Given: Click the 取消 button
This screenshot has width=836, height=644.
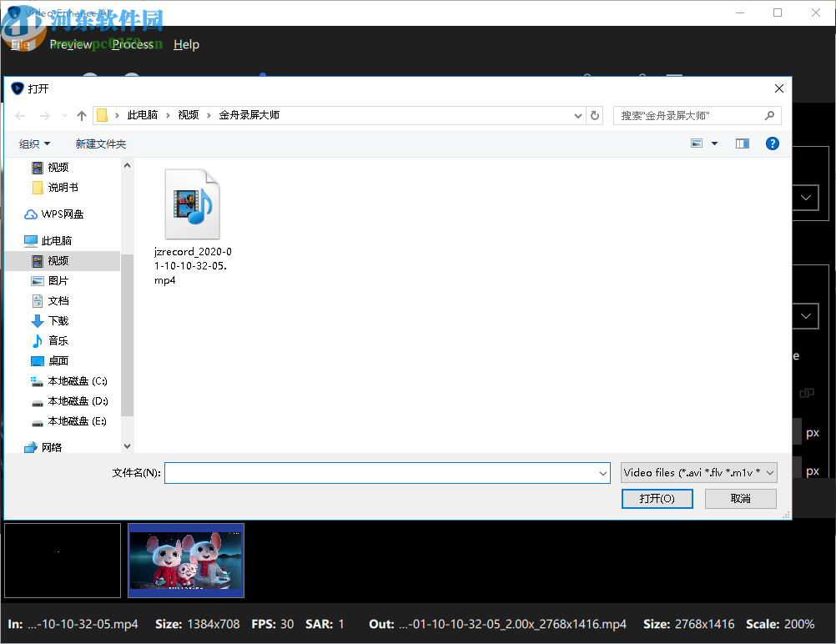Looking at the screenshot, I should click(x=739, y=498).
